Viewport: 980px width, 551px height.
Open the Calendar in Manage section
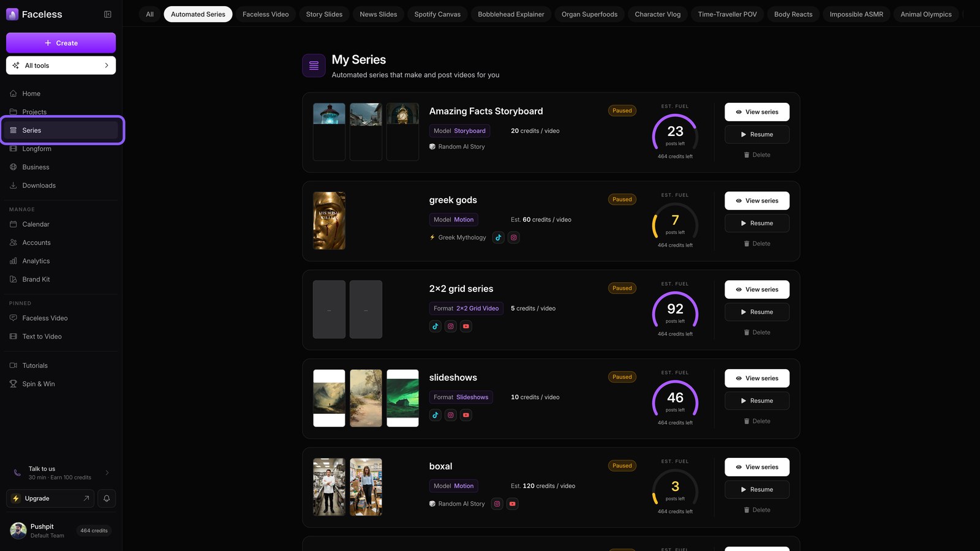pyautogui.click(x=61, y=224)
